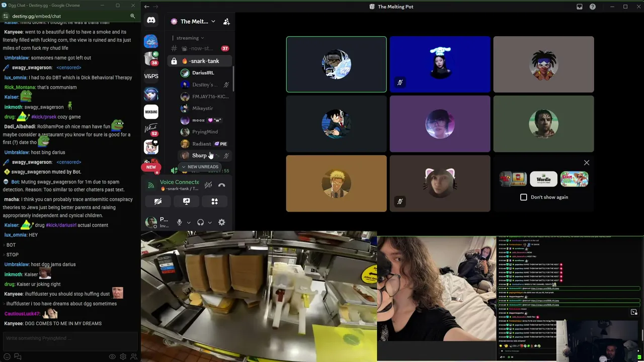Launch the Farm game activity

point(575,179)
